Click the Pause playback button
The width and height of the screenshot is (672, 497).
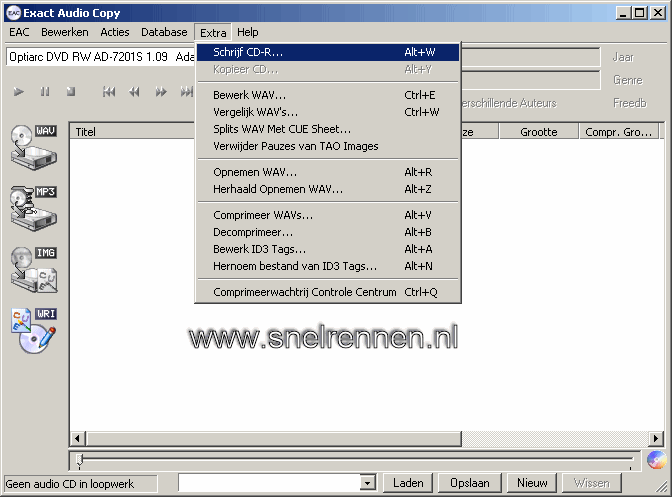point(45,91)
